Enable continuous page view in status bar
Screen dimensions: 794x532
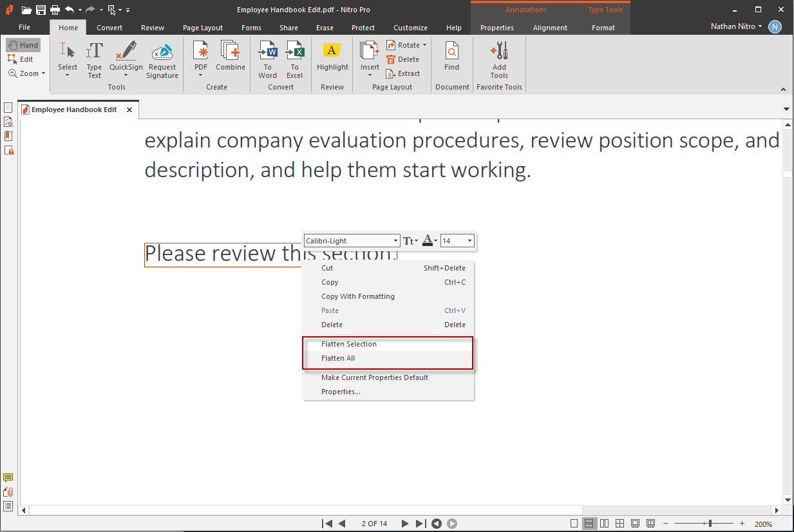click(x=589, y=524)
